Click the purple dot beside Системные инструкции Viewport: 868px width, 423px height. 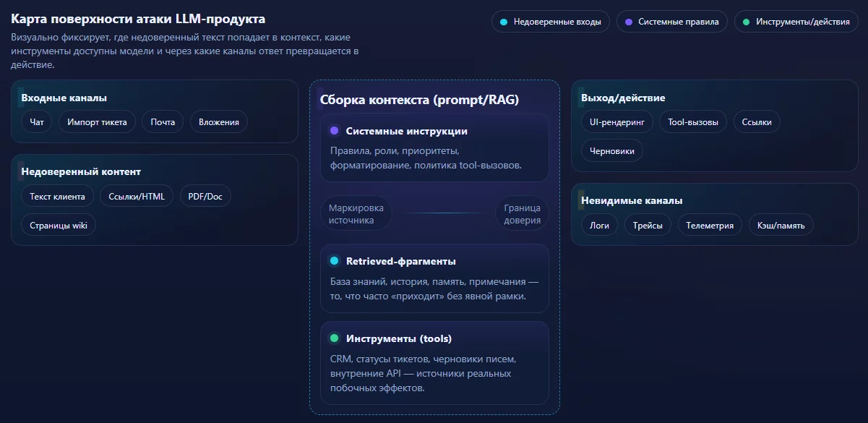click(x=334, y=131)
